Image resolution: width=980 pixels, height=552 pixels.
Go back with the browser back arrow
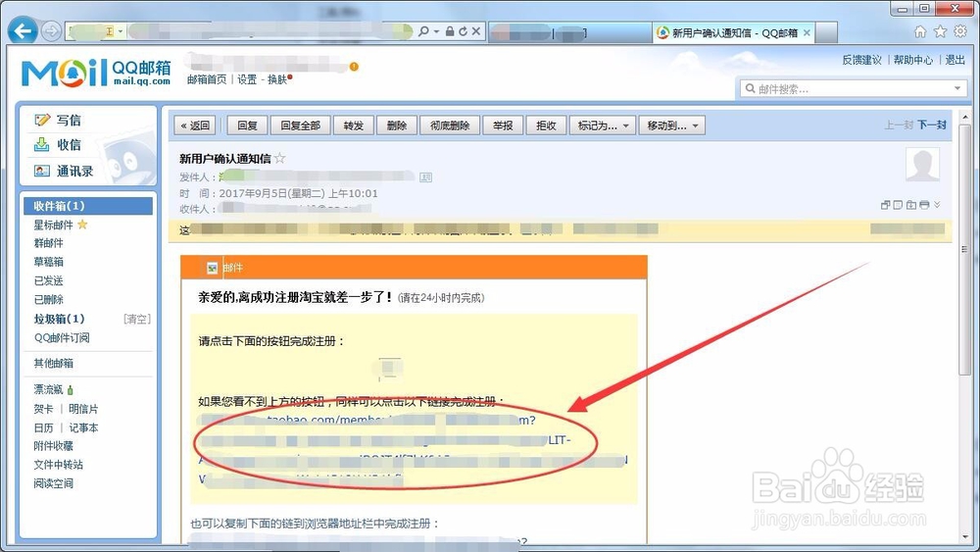coord(23,30)
